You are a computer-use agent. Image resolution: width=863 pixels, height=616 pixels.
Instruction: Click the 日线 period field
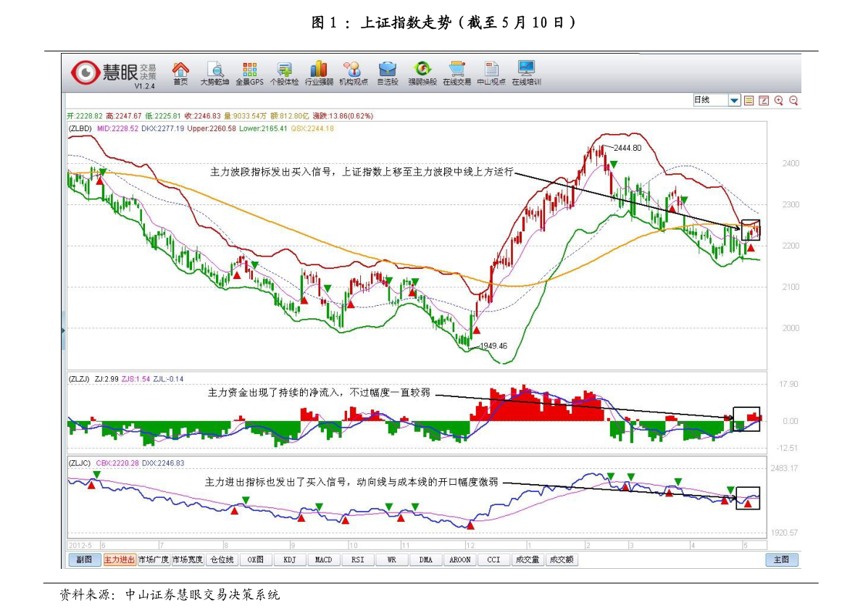click(x=711, y=100)
